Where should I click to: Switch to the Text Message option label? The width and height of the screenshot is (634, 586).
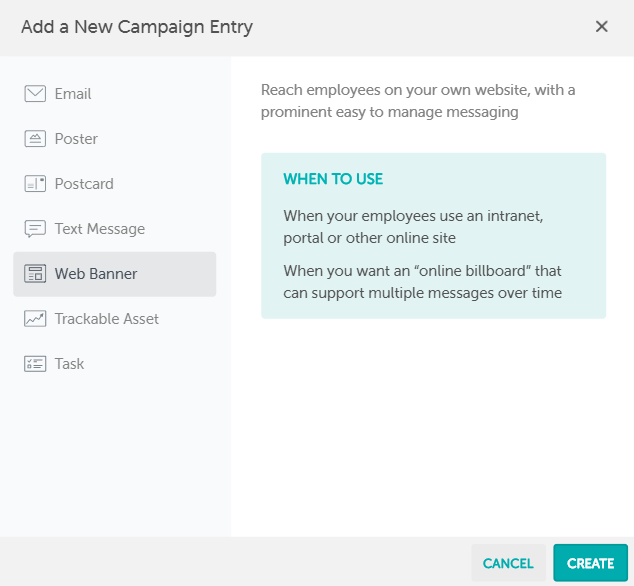point(100,229)
